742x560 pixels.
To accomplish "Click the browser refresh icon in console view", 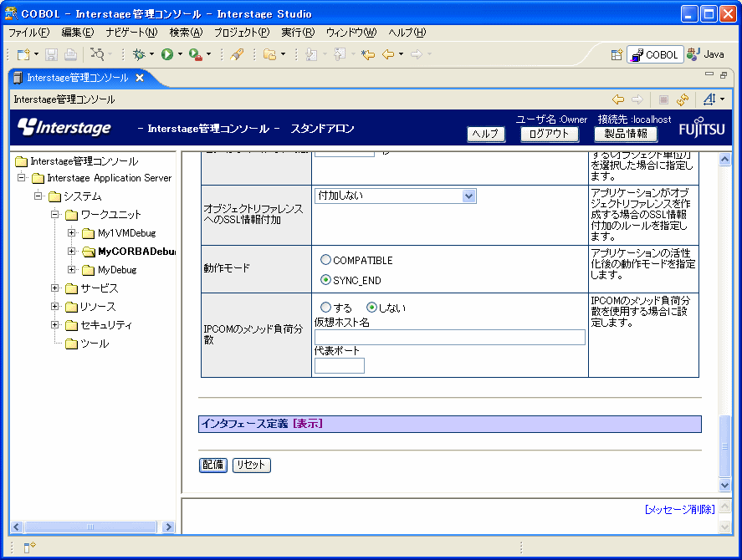I will (x=683, y=99).
